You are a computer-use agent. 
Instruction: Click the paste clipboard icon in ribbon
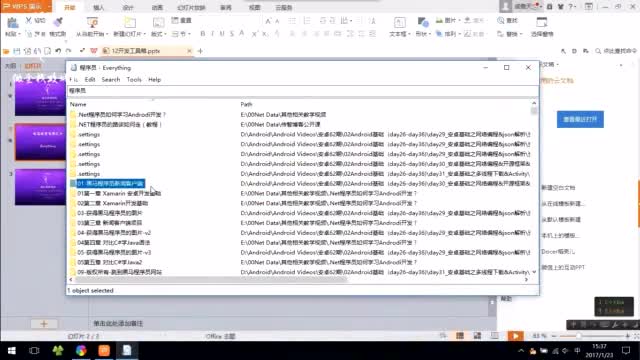pyautogui.click(x=13, y=23)
